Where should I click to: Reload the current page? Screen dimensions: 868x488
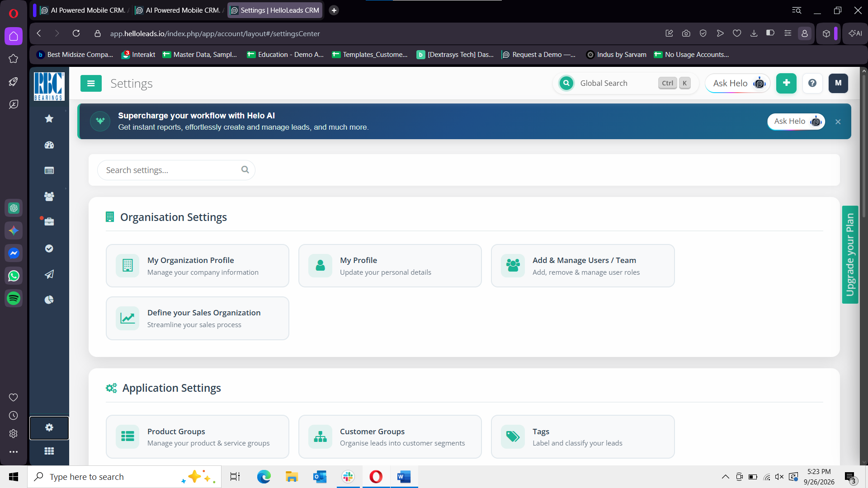76,33
